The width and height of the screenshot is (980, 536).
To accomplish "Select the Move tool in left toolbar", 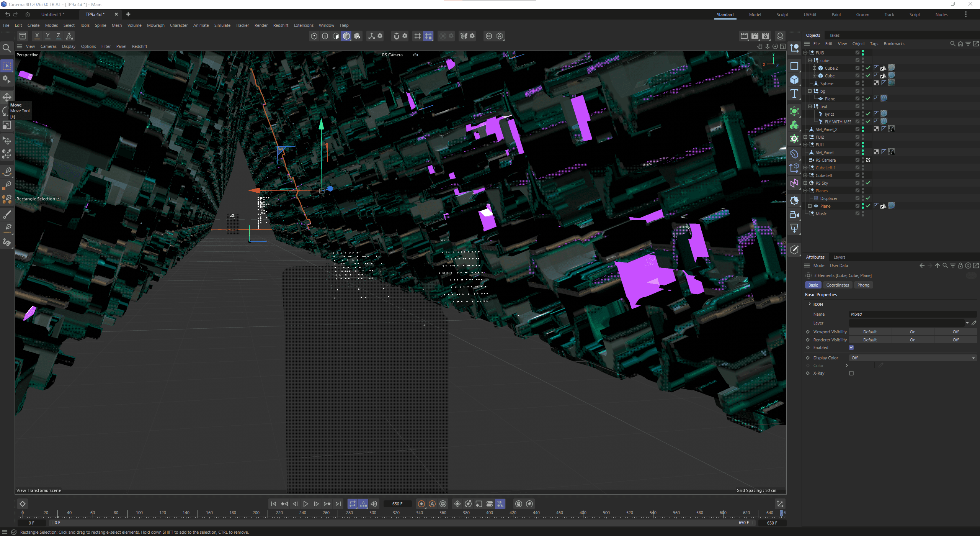I will point(7,97).
